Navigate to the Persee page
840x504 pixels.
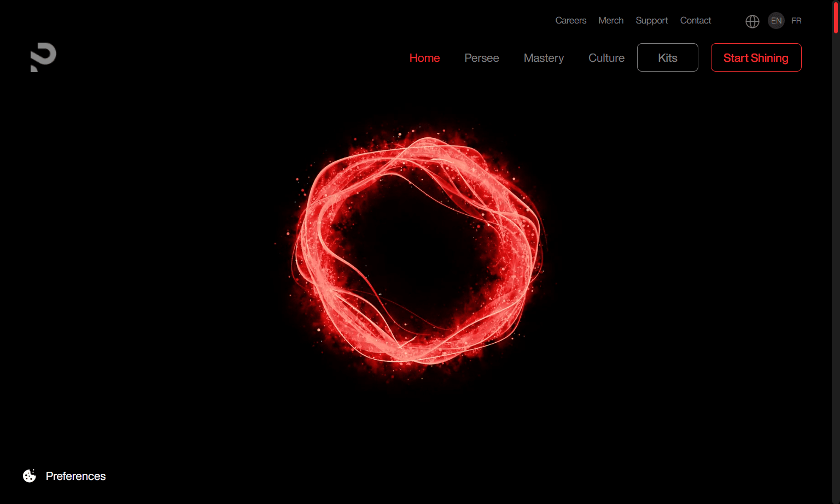pyautogui.click(x=481, y=57)
